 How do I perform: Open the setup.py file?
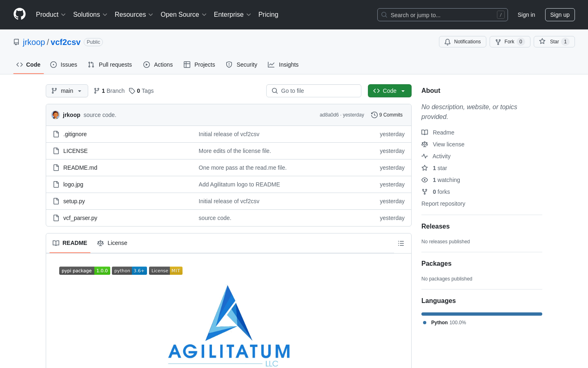[x=74, y=201]
